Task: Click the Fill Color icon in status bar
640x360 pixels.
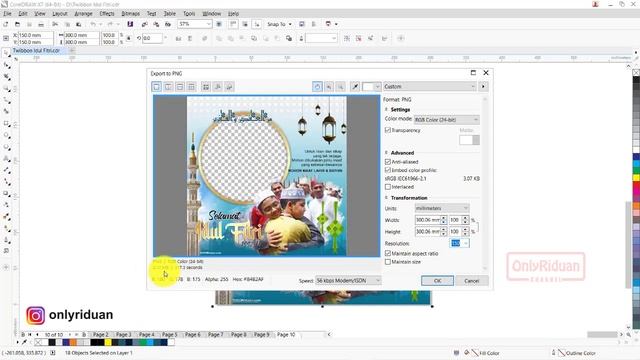Action: pos(467,353)
